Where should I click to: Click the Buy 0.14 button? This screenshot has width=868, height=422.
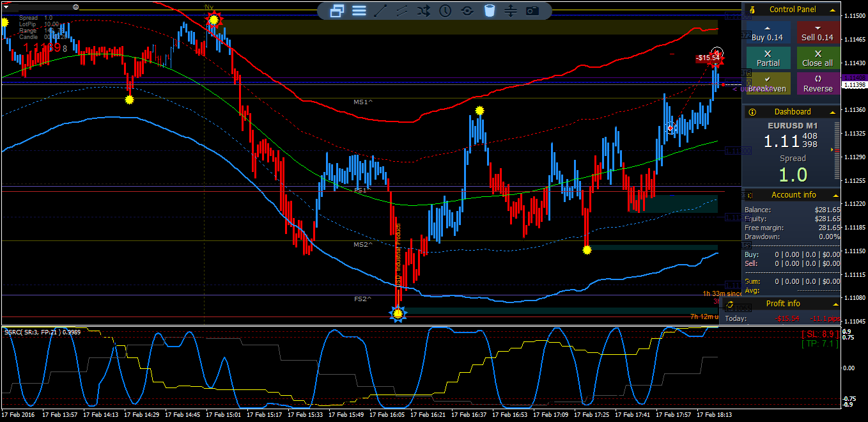click(768, 33)
